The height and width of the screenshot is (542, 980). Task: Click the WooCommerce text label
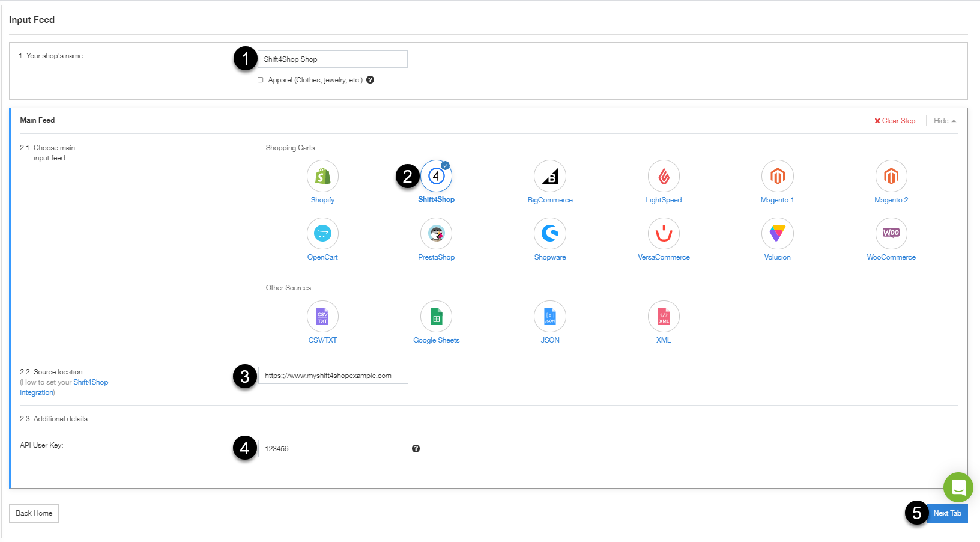click(891, 257)
